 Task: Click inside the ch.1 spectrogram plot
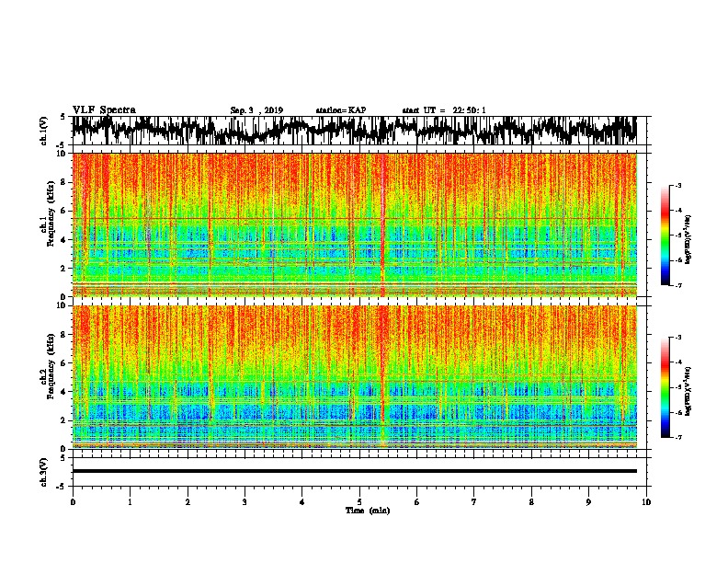point(355,224)
